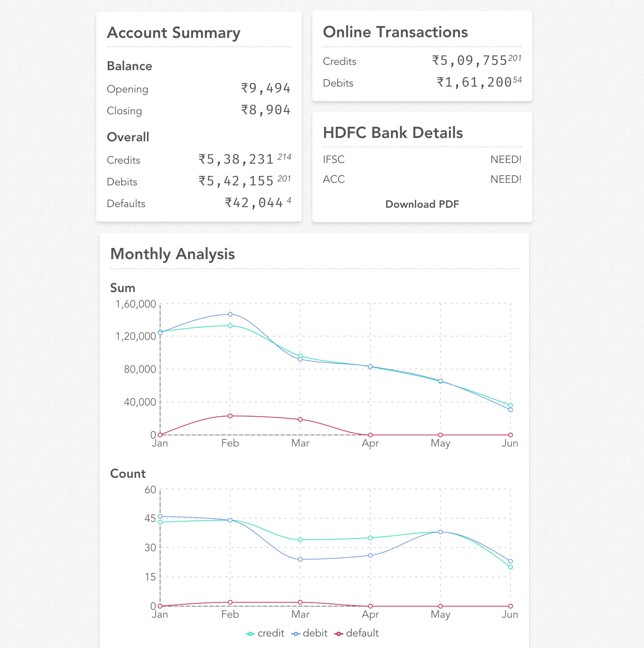644x648 pixels.
Task: Toggle the debit series in the legend
Action: (309, 633)
